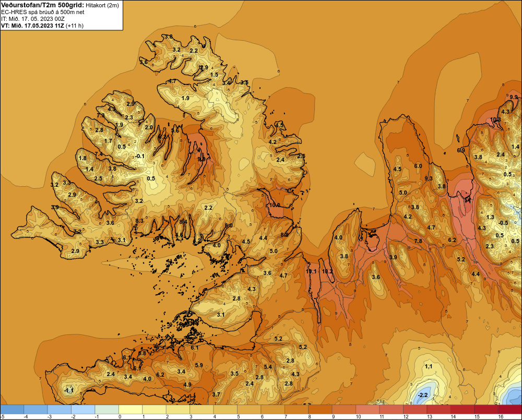Click the 1.7 temperature label

point(108,141)
